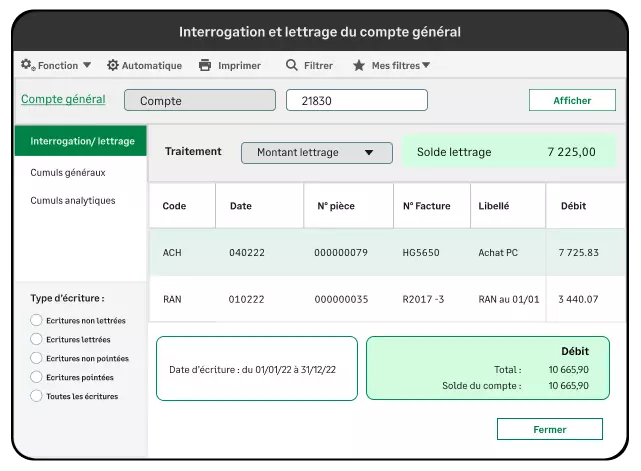641x471 pixels.
Task: Select Ecritures lettrées radio button
Action: [x=36, y=339]
